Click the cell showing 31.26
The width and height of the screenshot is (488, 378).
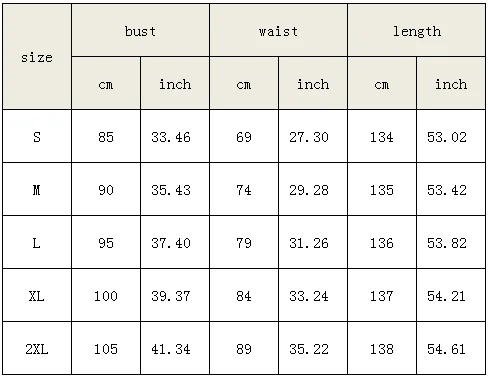pyautogui.click(x=313, y=242)
